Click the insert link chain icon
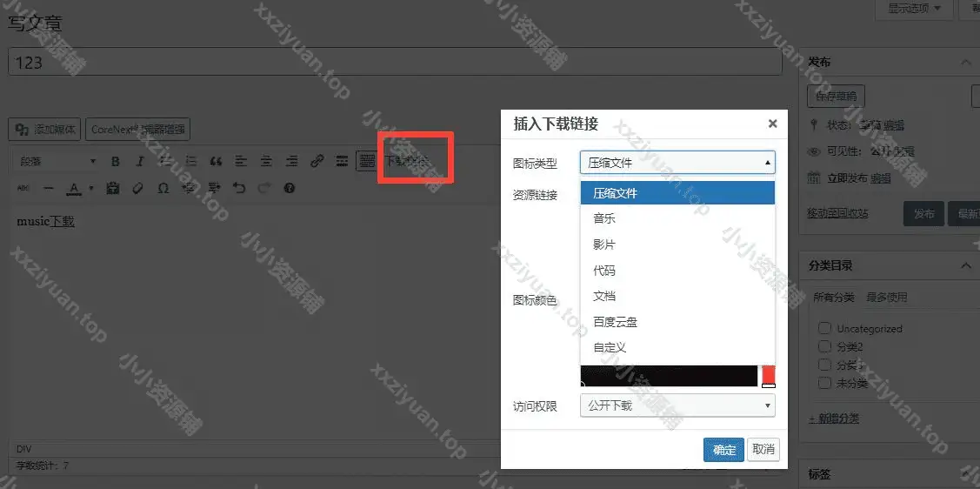The height and width of the screenshot is (489, 980). coord(317,162)
